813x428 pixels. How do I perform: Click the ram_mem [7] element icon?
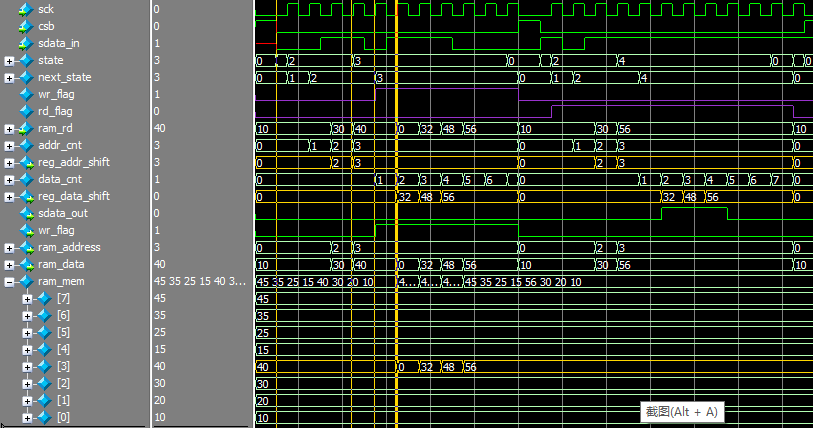coord(45,299)
